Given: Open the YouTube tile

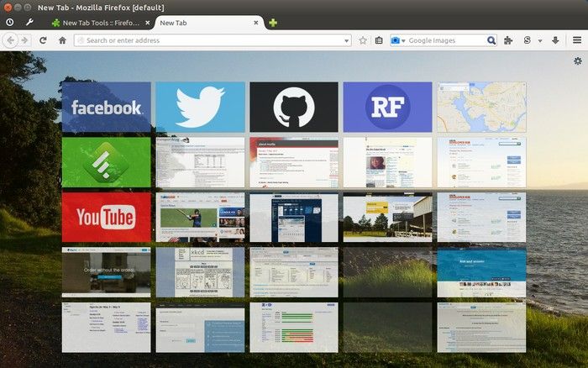Looking at the screenshot, I should 106,217.
